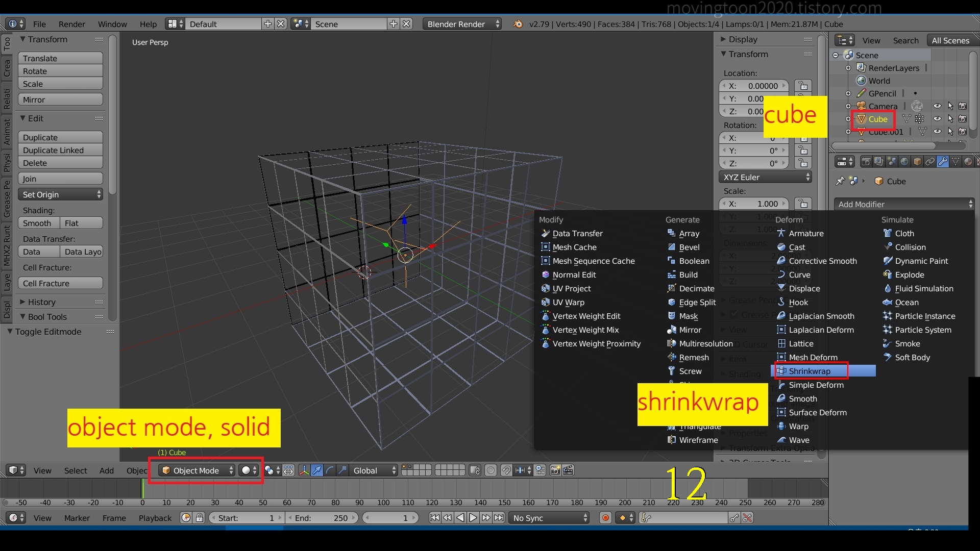Toggle lock on Location X value
Screen dimensions: 980x551
click(803, 86)
